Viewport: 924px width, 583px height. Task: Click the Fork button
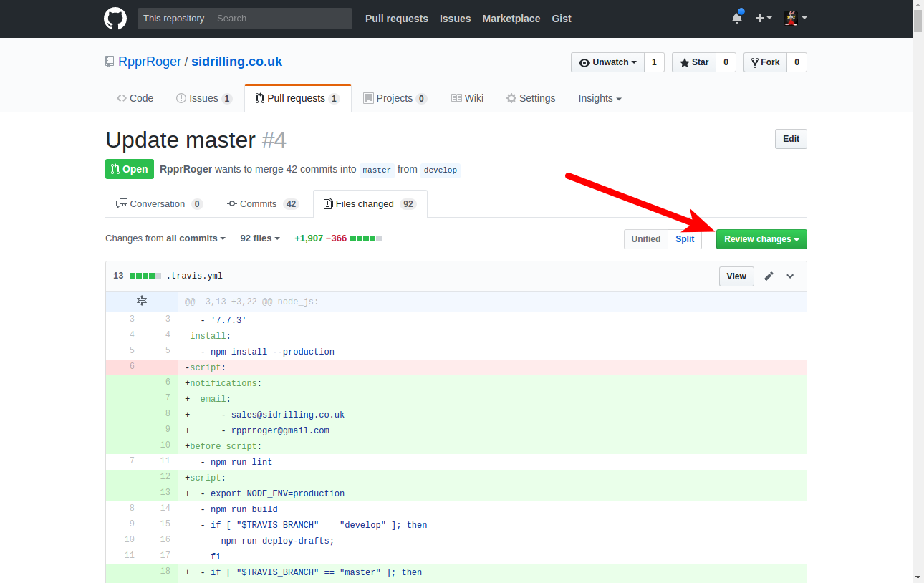pyautogui.click(x=765, y=62)
